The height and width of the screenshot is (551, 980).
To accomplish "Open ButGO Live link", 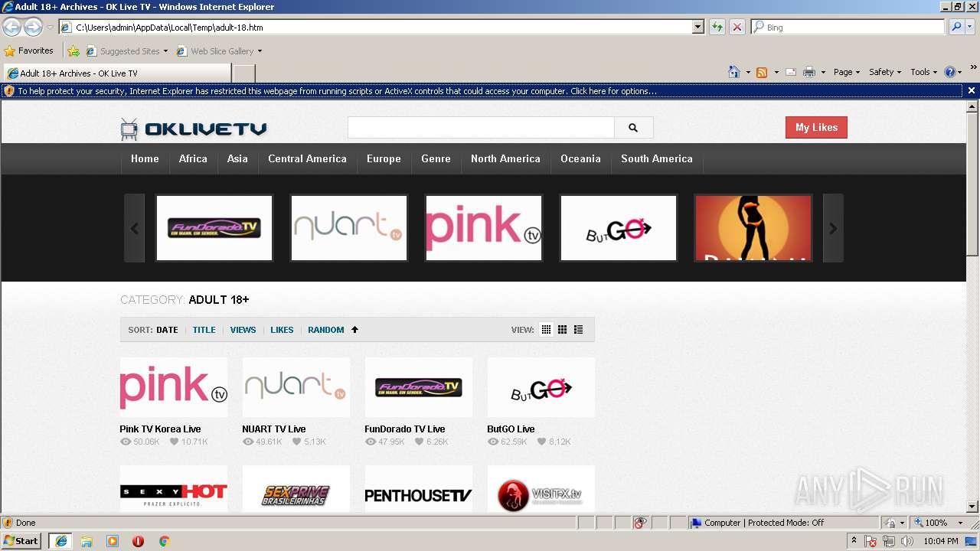I will tap(511, 429).
